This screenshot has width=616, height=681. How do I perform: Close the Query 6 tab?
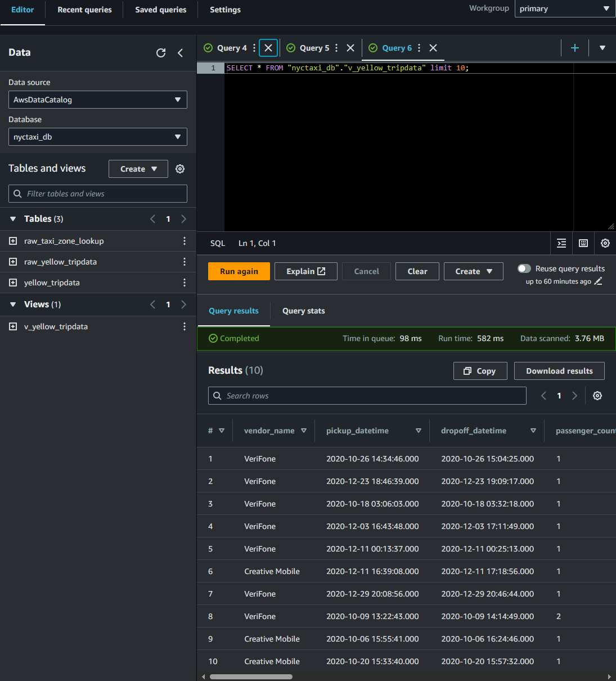[433, 48]
